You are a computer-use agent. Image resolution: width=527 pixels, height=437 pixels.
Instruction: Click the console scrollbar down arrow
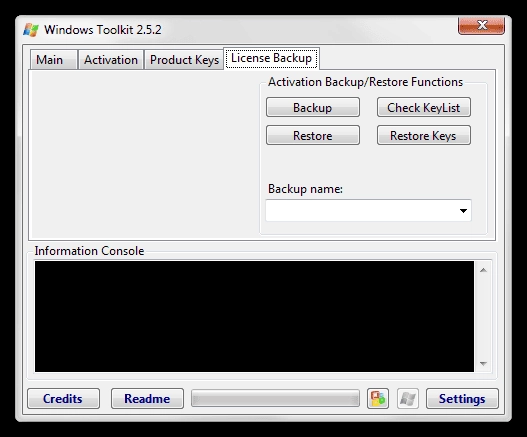483,363
